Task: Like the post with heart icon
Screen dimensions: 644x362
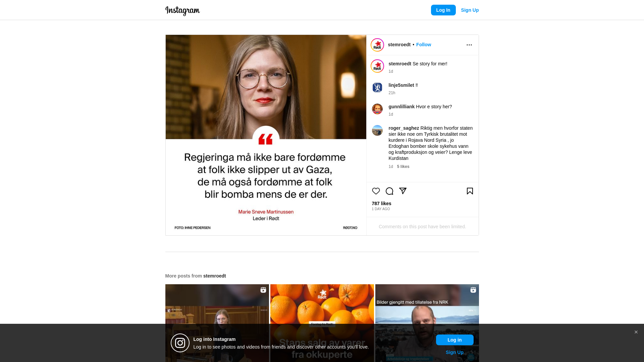Action: point(376,191)
